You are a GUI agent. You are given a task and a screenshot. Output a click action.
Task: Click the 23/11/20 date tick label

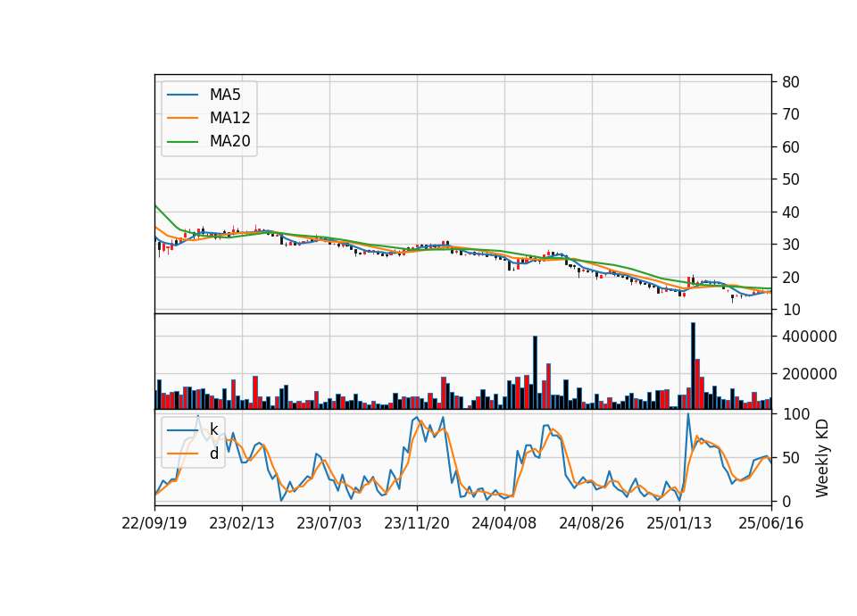coord(417,523)
